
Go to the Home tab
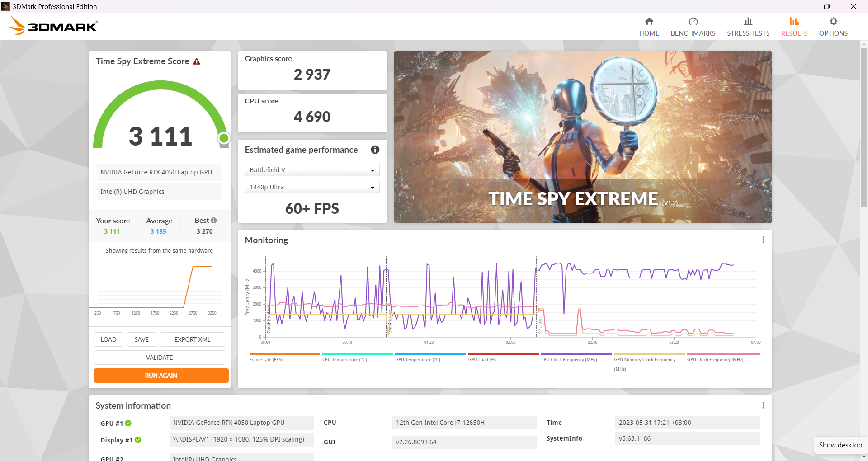pyautogui.click(x=649, y=27)
